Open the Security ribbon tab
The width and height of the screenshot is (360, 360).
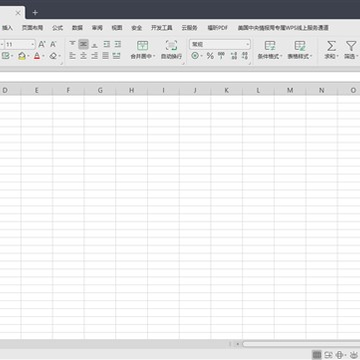click(x=137, y=28)
